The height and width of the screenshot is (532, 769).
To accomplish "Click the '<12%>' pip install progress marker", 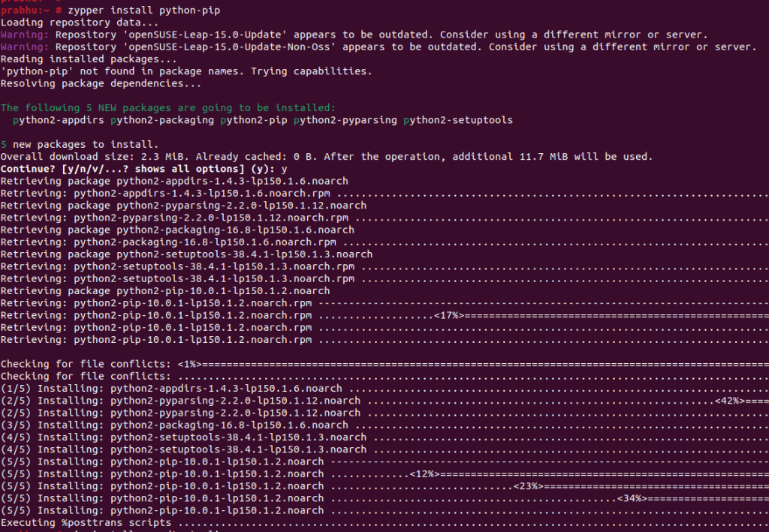I will tap(425, 474).
